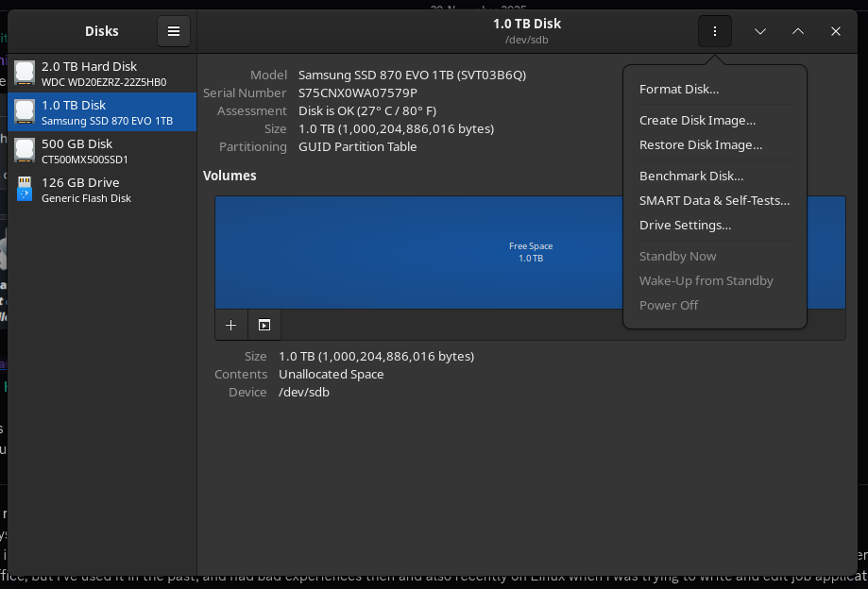This screenshot has width=868, height=589.
Task: Select the 2.0 TB Hard Disk sidebar entry
Action: point(102,72)
